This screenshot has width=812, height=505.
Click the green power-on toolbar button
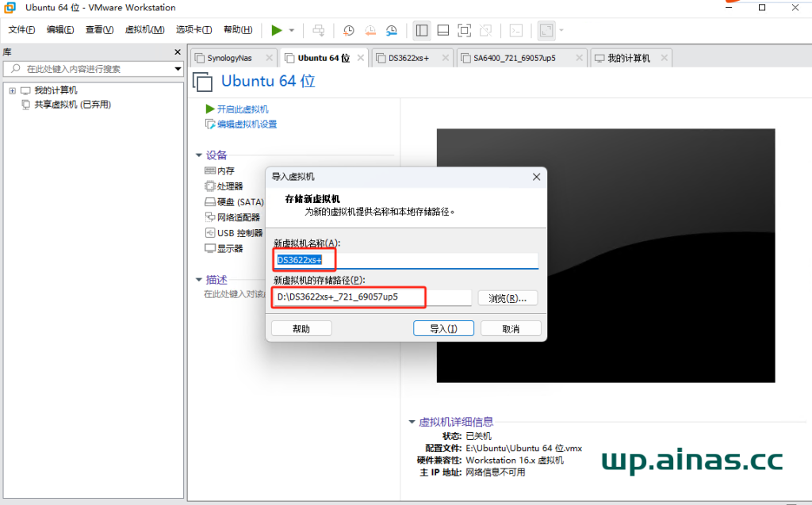277,31
